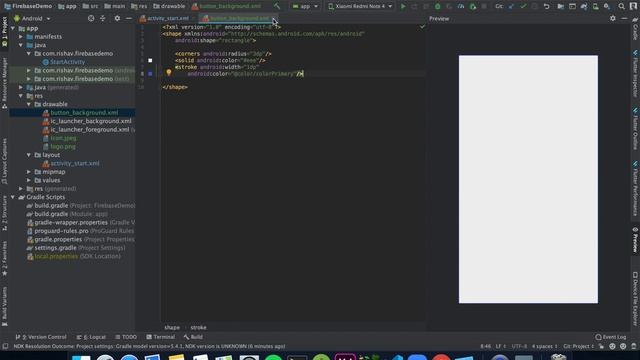
Task: Click the lock read-only icon in status bar
Action: 601,346
